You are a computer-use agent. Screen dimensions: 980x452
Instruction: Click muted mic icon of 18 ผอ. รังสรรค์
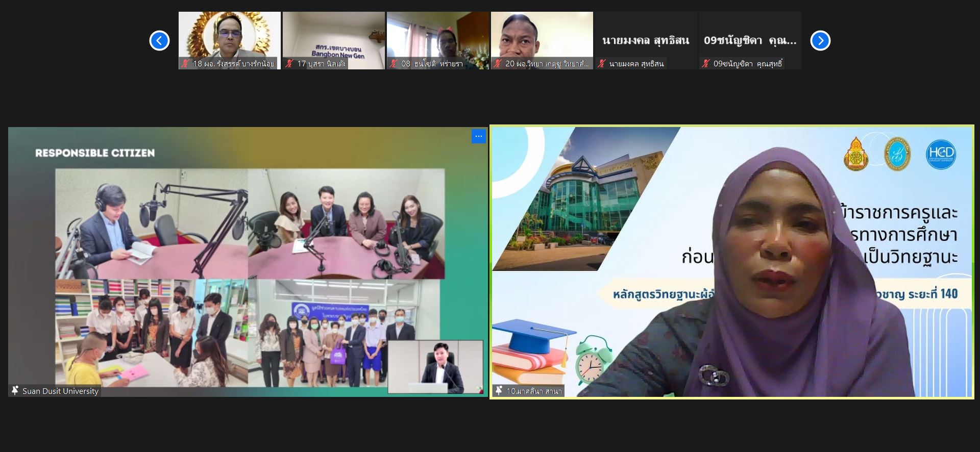pyautogui.click(x=185, y=64)
